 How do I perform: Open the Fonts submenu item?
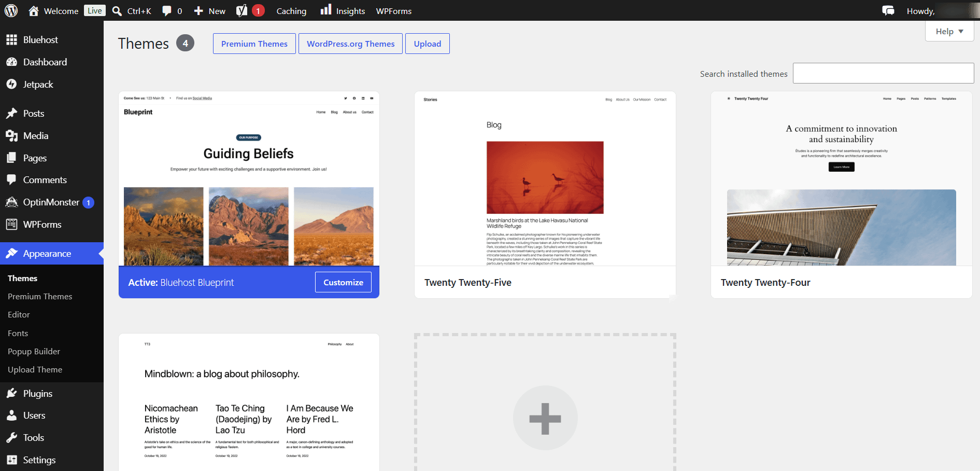click(x=18, y=333)
